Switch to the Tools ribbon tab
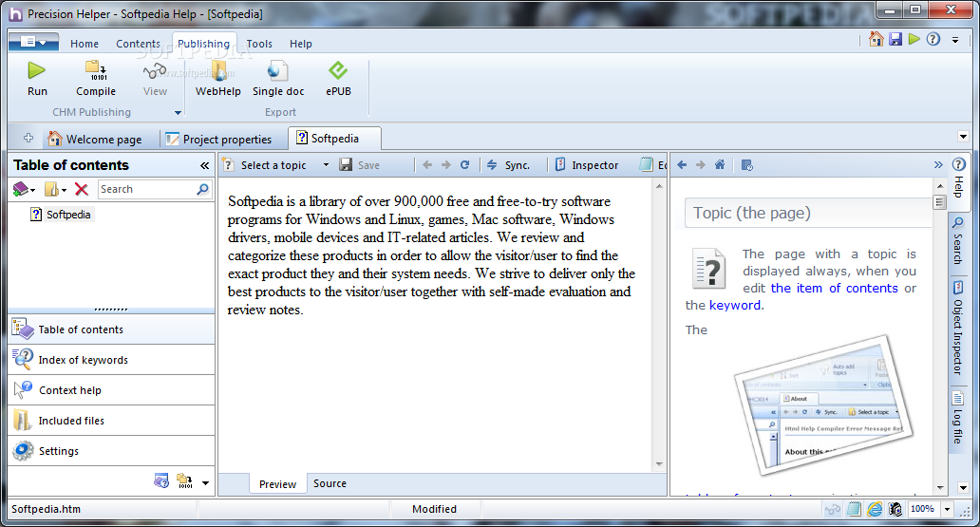Screen dimensions: 980x527 258,44
